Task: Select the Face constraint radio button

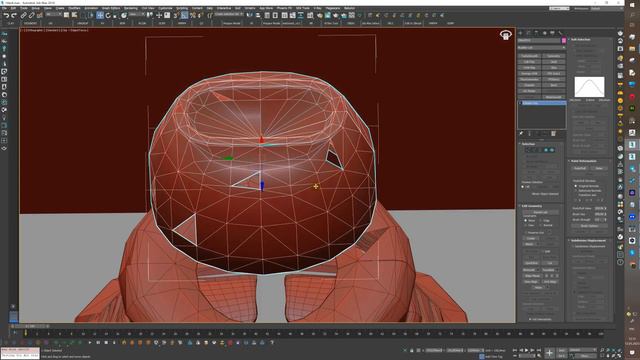Action: 525,225
